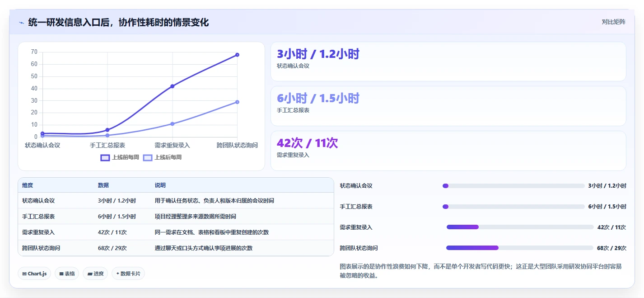Click the 上线前每周 data point at 跨团队状态询问
This screenshot has height=298, width=644.
point(237,55)
